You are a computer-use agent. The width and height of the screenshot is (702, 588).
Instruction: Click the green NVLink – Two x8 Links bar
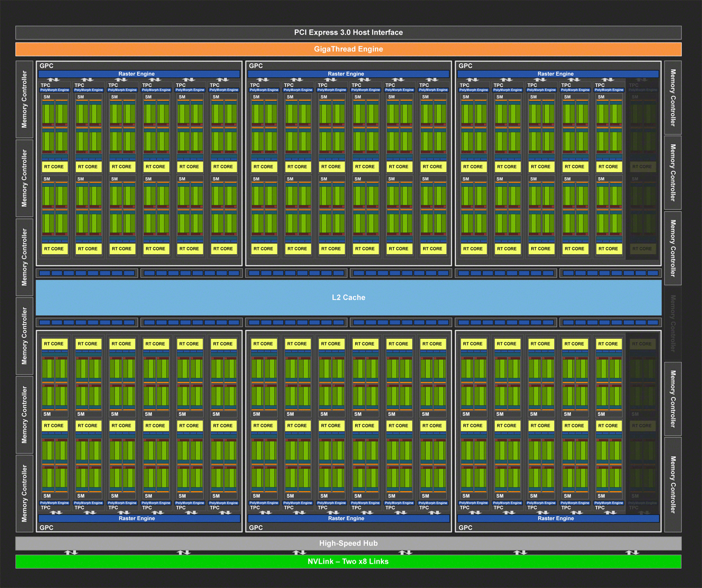[348, 561]
